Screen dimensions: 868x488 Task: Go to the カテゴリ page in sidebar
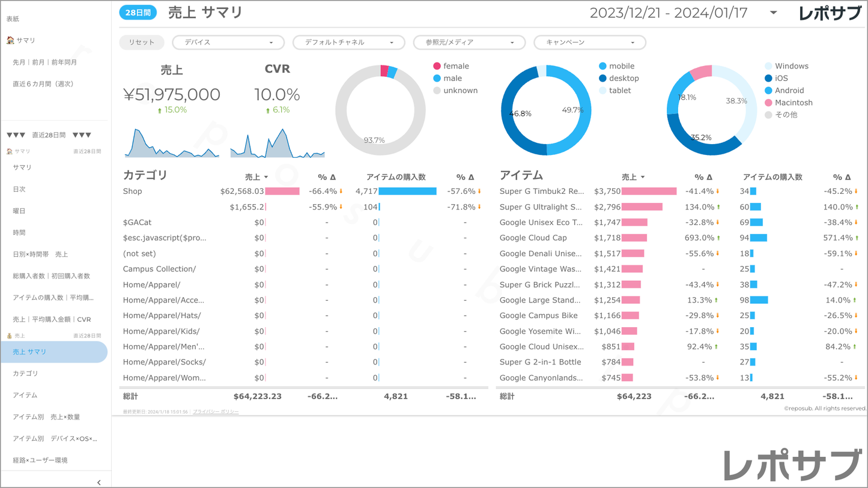[x=25, y=373]
